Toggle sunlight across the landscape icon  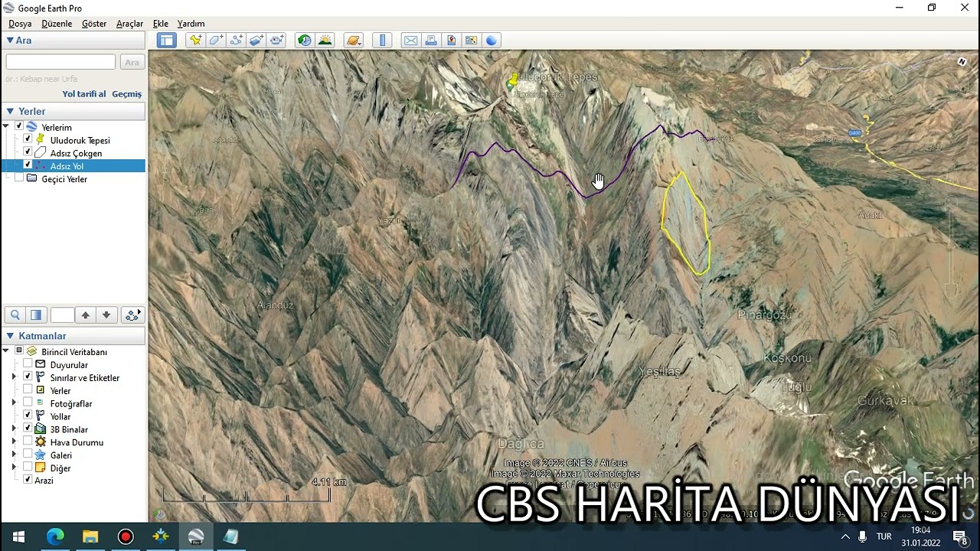(x=325, y=41)
